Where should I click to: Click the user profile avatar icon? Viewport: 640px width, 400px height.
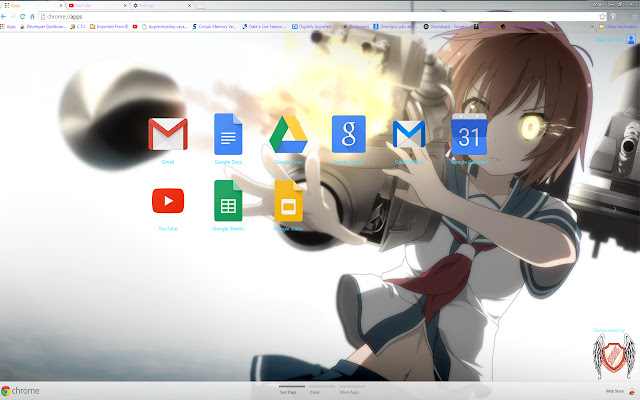pyautogui.click(x=631, y=39)
